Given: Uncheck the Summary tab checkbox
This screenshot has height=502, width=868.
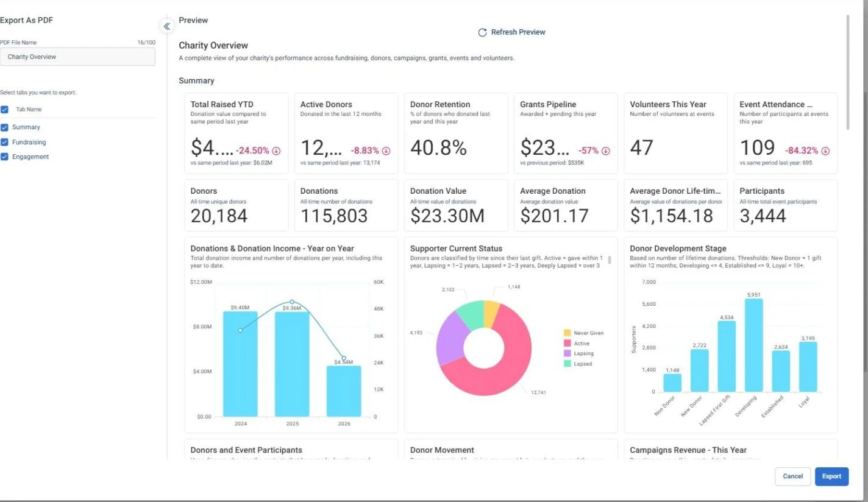Looking at the screenshot, I should 4,127.
